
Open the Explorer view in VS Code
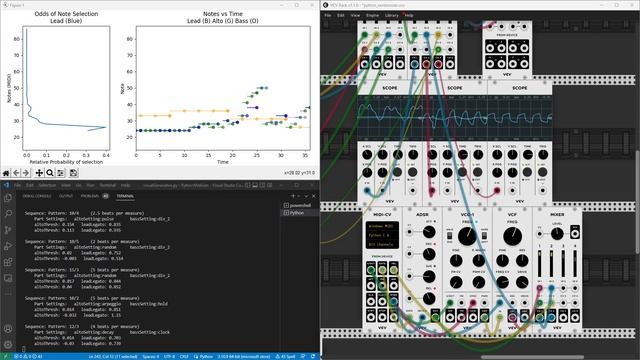pos(8,198)
